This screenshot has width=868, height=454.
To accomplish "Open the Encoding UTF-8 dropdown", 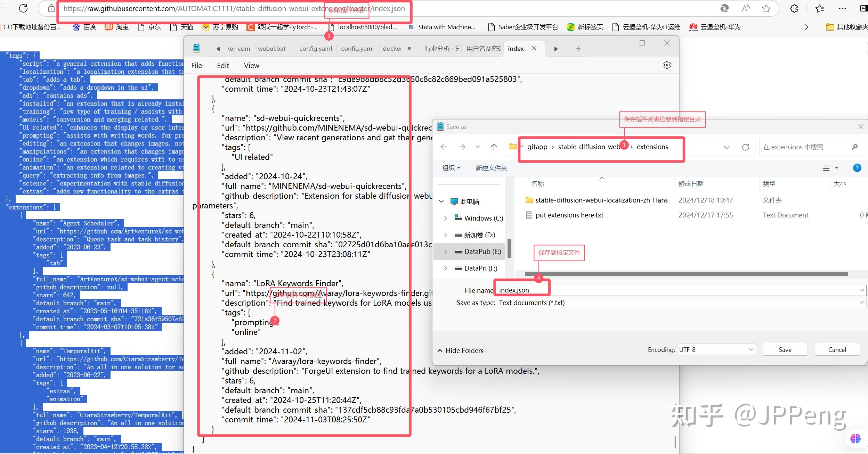I will click(716, 349).
